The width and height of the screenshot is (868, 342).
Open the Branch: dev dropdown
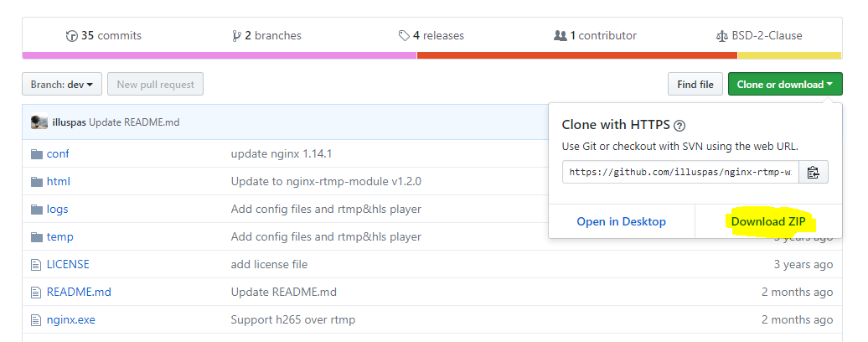62,84
